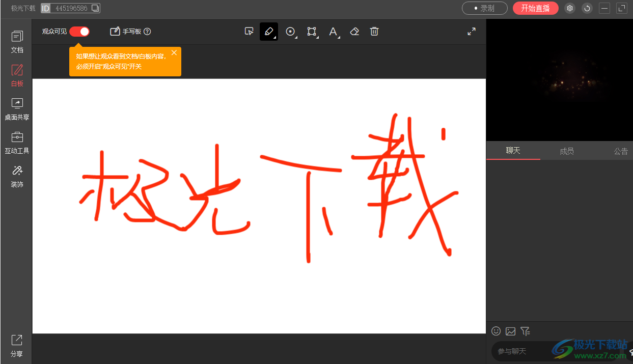Clear the whiteboard with the trash icon

374,31
